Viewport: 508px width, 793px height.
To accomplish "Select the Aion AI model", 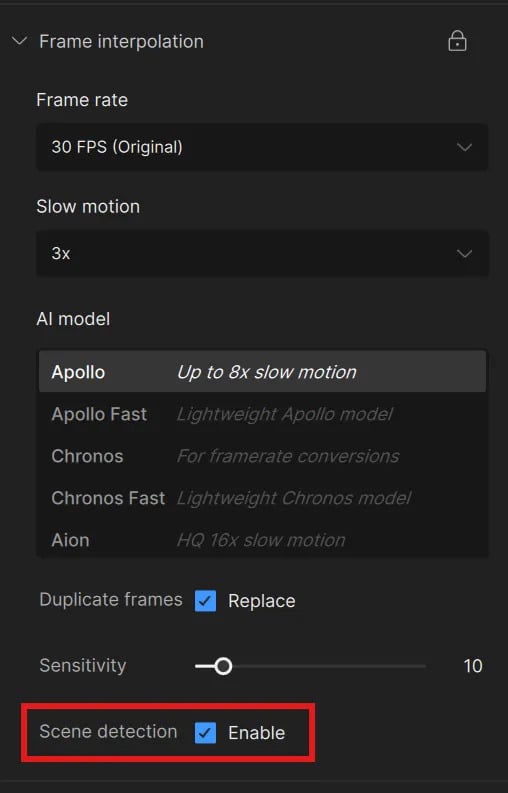I will click(x=262, y=540).
